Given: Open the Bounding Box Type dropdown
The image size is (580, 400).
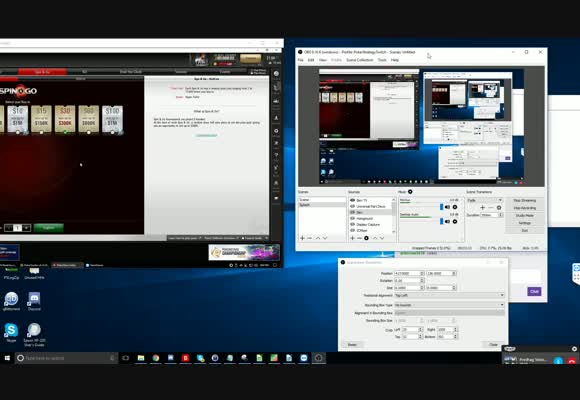Looking at the screenshot, I should tap(449, 305).
